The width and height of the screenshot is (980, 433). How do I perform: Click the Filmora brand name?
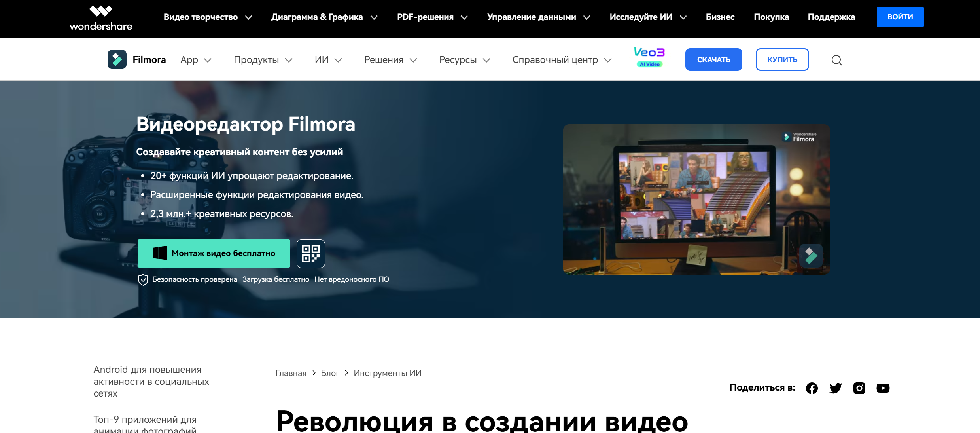click(x=149, y=60)
